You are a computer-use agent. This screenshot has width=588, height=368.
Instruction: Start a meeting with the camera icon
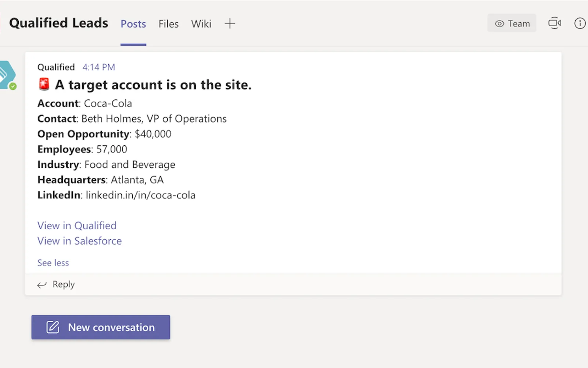click(555, 23)
